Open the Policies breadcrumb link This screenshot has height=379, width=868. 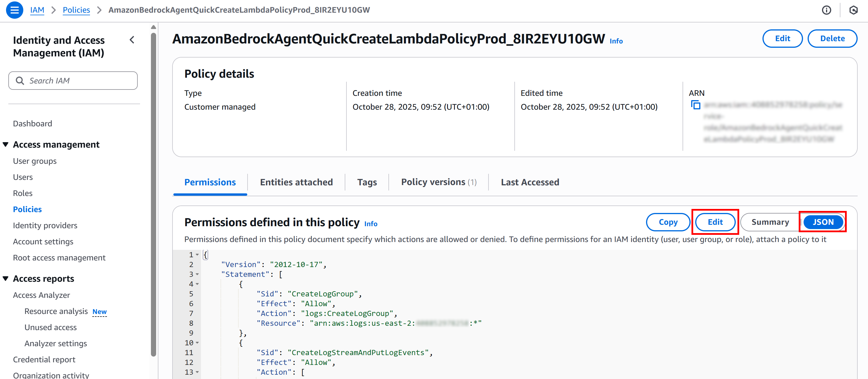pyautogui.click(x=76, y=10)
